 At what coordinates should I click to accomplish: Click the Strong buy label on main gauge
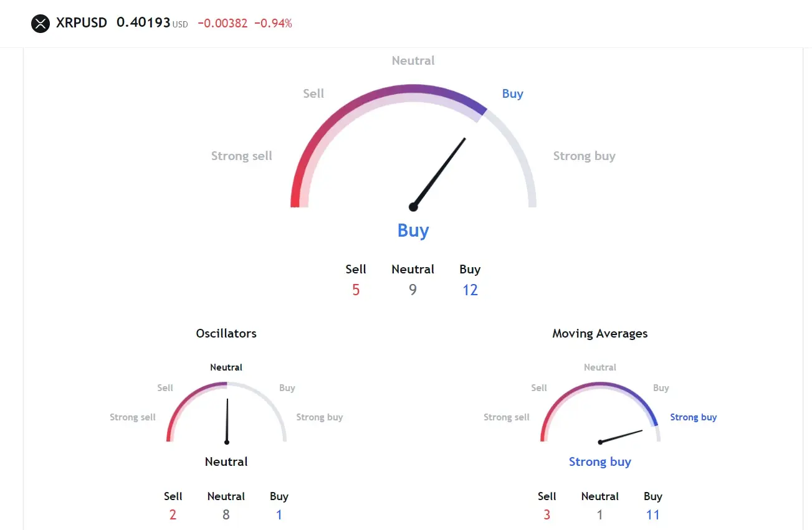pos(584,156)
